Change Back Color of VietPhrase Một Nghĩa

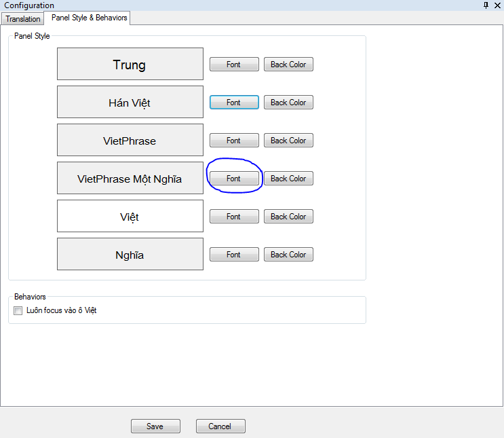(288, 179)
